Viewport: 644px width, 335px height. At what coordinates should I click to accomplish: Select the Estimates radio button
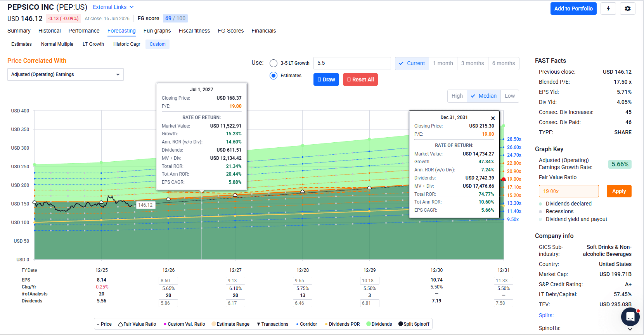274,76
